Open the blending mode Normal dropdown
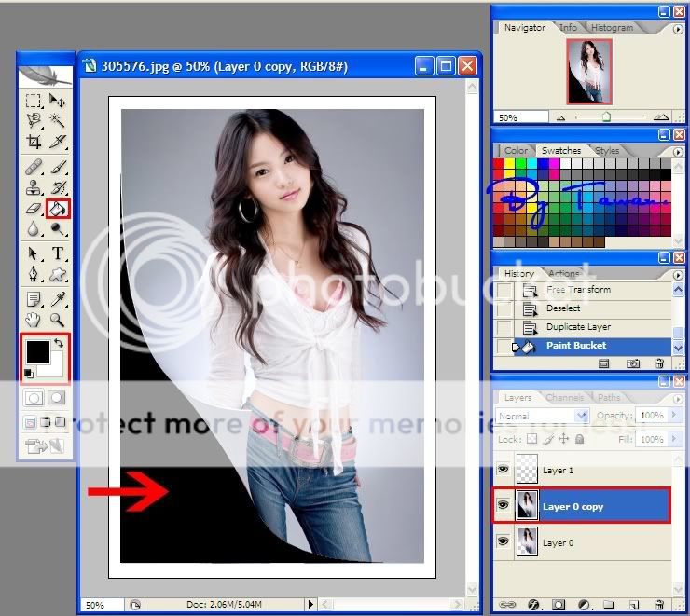690x616 pixels. coord(581,416)
